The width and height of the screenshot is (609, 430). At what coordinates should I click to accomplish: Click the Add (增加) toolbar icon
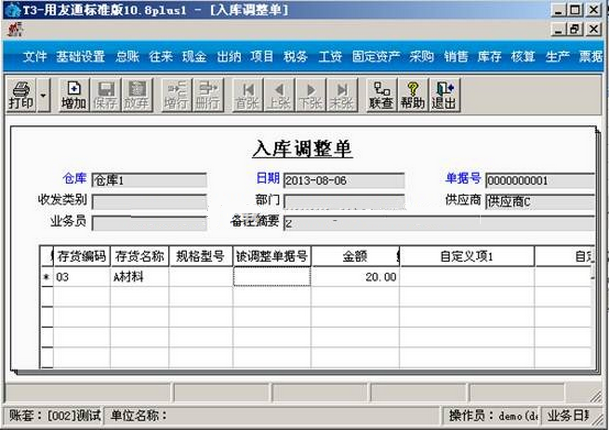click(73, 94)
